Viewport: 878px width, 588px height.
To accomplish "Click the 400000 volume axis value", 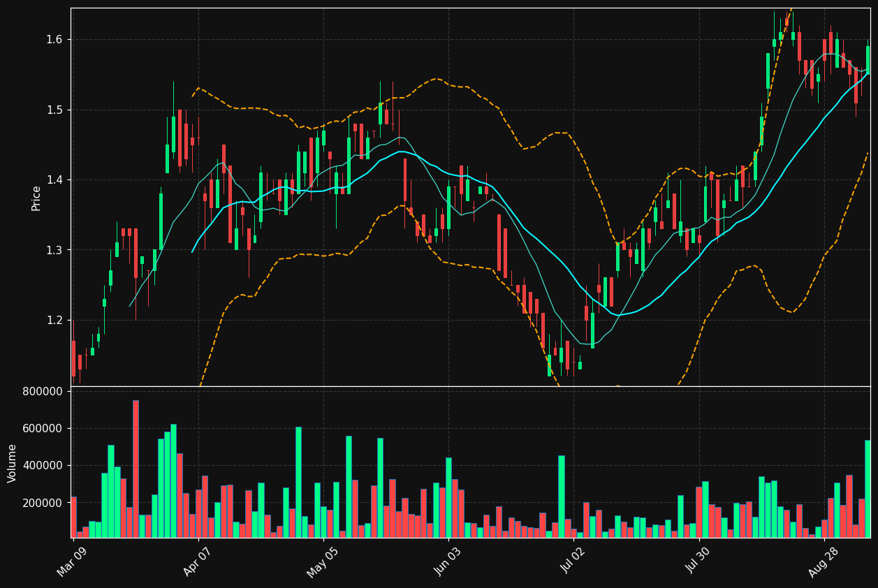I will pyautogui.click(x=43, y=466).
